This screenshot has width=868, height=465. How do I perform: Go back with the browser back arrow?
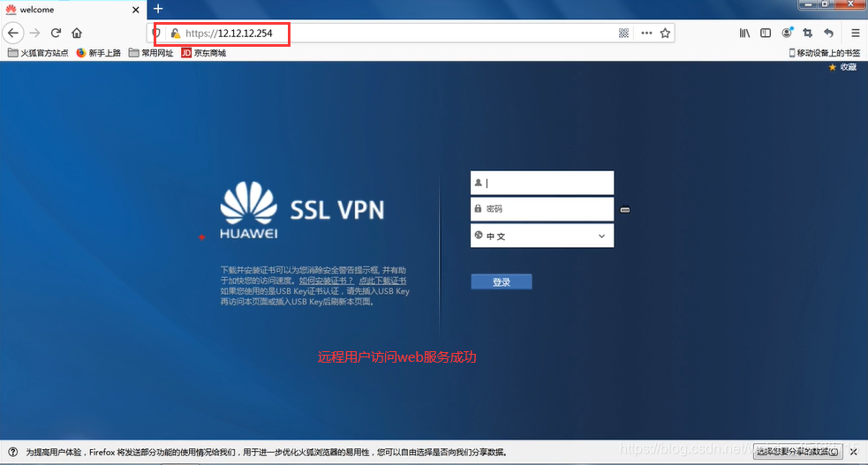pyautogui.click(x=13, y=34)
